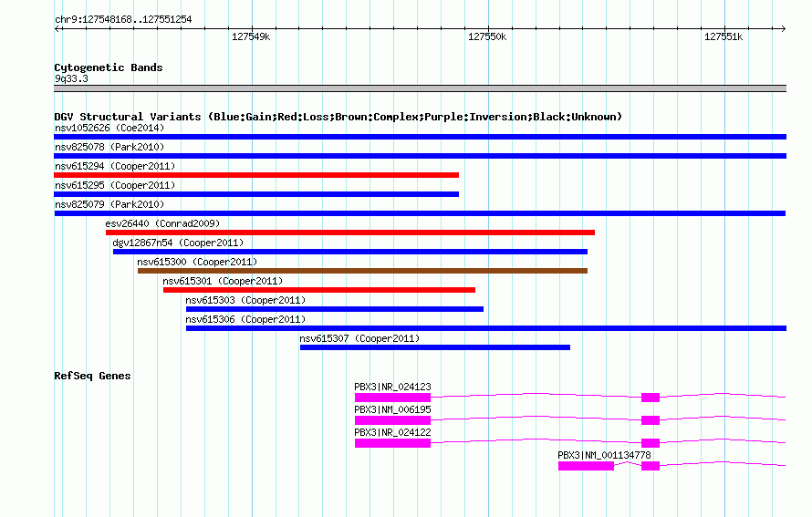
Task: Click the PBX3|NM_001134778 transcript label
Action: tap(604, 455)
